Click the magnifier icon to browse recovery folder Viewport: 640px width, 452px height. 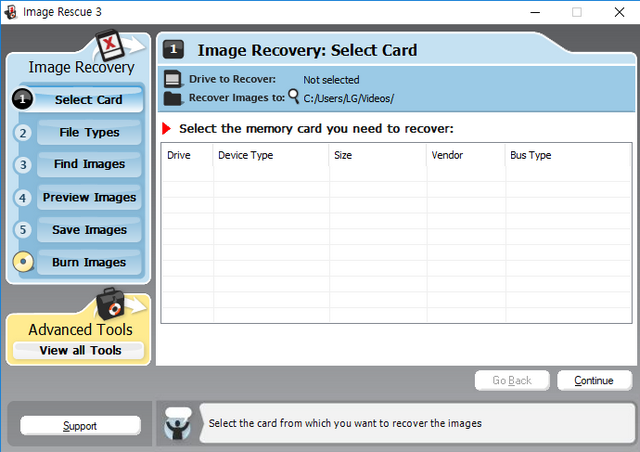[293, 96]
